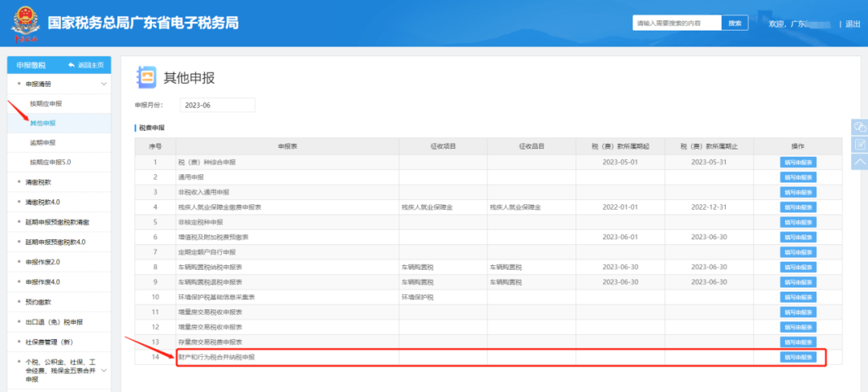This screenshot has width=868, height=392.
Task: Click 填写申报表 for 税（费）种综合申报
Action: click(x=798, y=162)
